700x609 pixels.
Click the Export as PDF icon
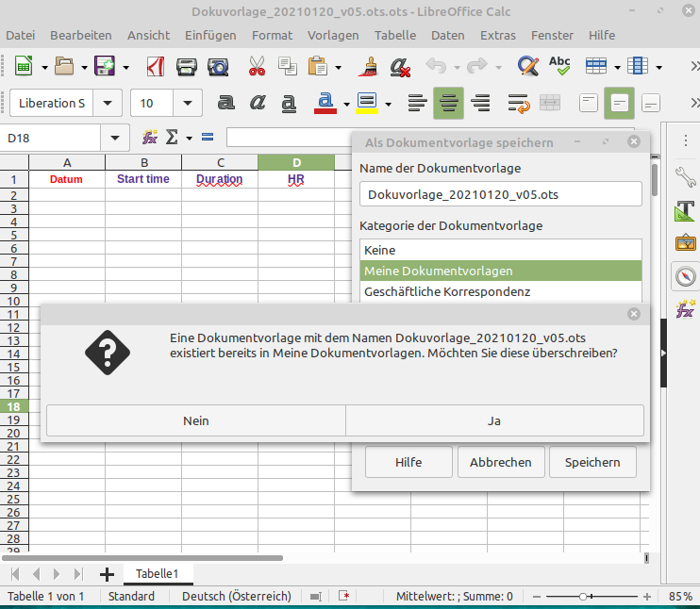point(155,67)
